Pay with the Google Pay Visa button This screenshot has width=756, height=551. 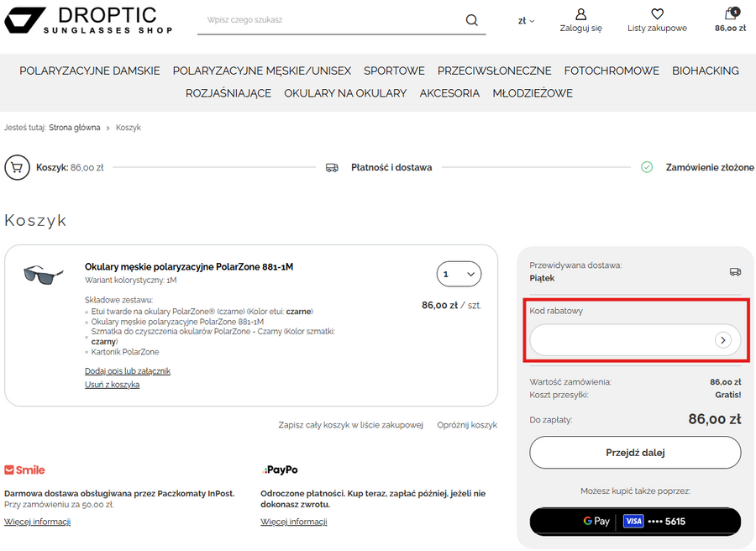coord(635,521)
